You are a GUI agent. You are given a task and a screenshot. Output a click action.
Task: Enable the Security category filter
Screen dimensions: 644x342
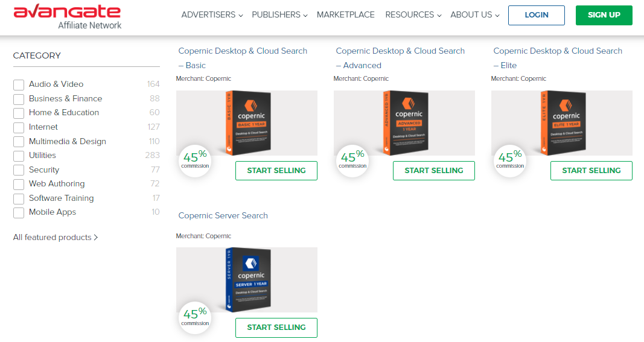coord(19,170)
